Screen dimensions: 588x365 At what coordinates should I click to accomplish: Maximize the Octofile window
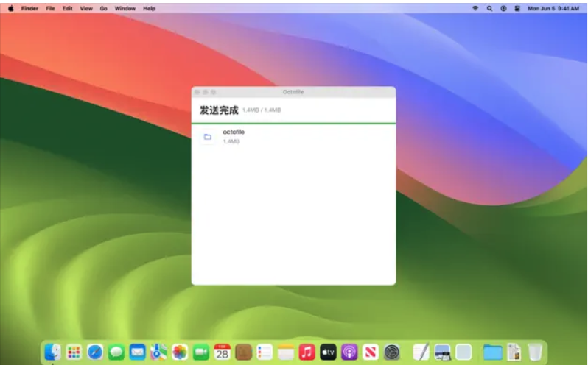214,92
